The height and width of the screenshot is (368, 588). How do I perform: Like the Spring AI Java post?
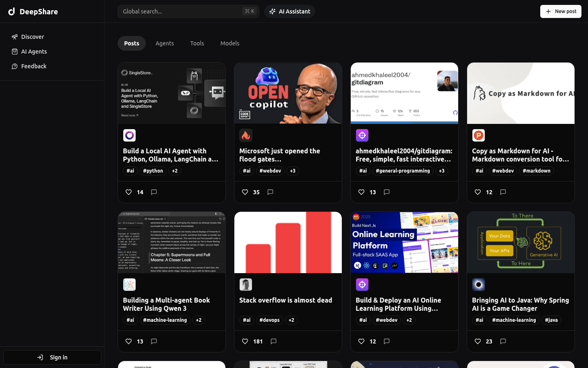[x=478, y=341]
